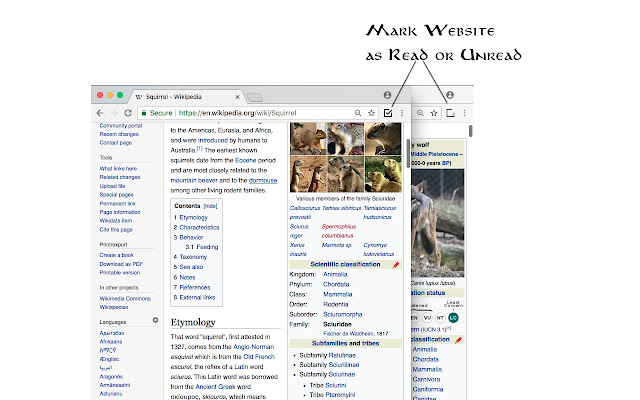Viewport: 640px width, 400px height.
Task: Jump to Characteristics in the contents
Action: [199, 227]
